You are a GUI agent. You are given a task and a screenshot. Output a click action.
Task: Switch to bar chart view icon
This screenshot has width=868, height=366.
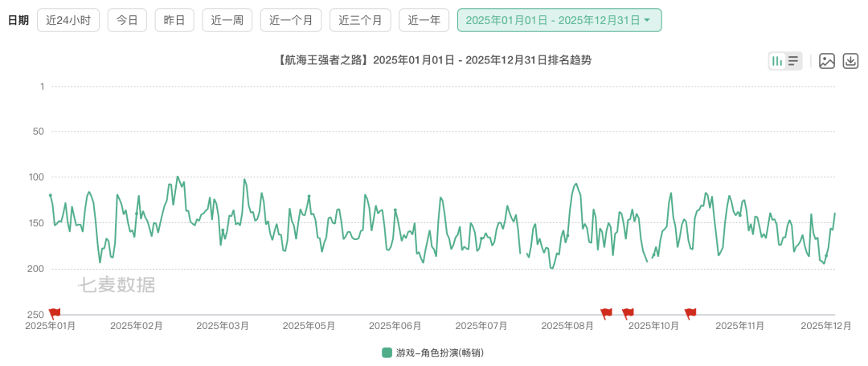tap(777, 61)
